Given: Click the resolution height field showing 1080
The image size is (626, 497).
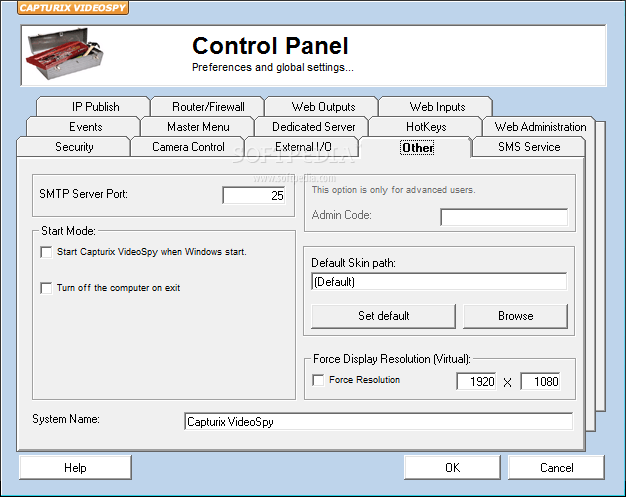Looking at the screenshot, I should tap(541, 381).
